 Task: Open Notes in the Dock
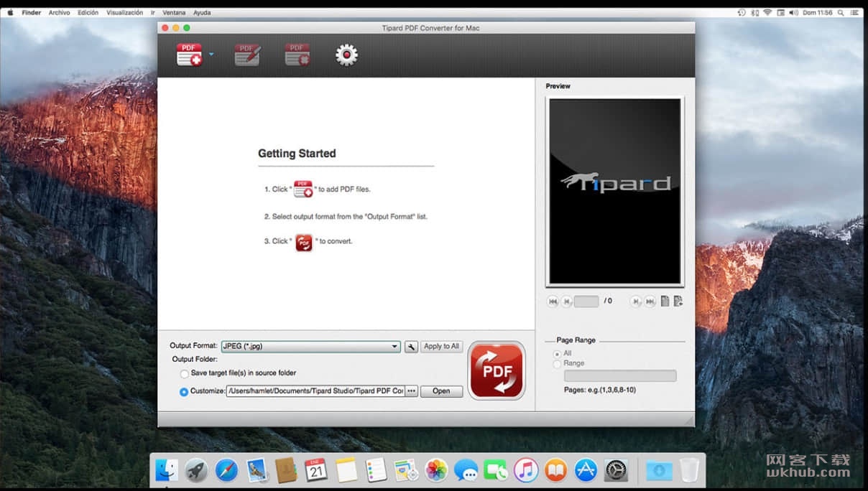346,470
